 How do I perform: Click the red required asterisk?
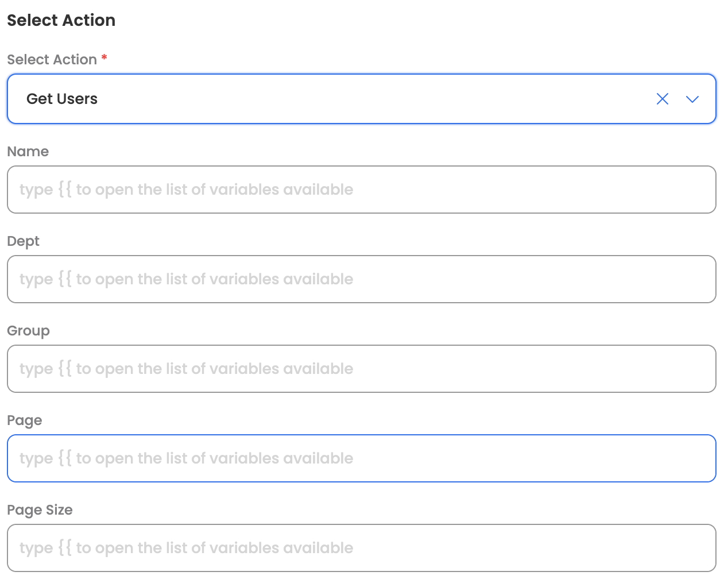pyautogui.click(x=104, y=58)
